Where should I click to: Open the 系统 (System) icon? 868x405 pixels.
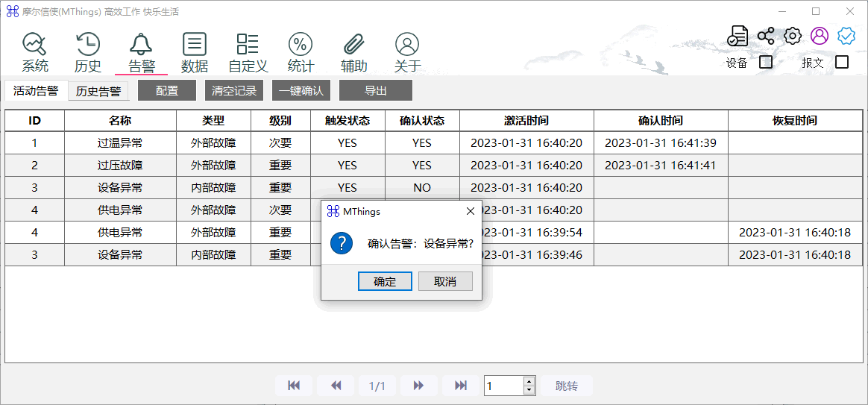tap(35, 45)
